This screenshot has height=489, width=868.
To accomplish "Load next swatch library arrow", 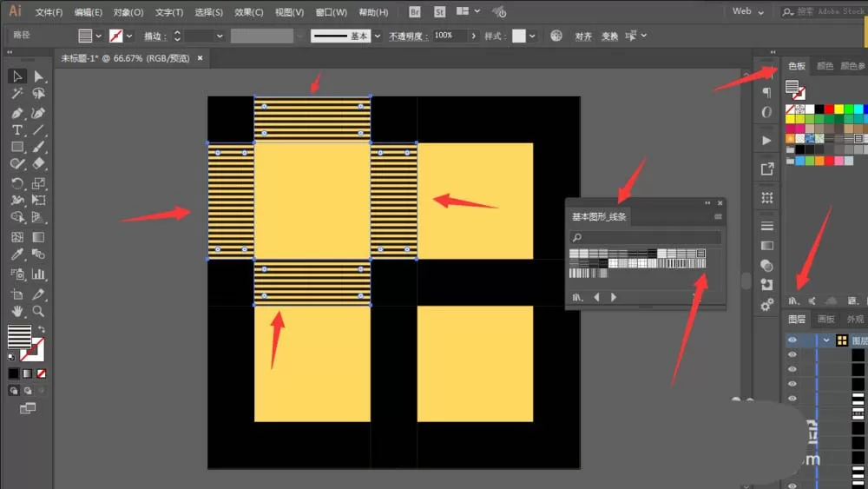I will (x=614, y=297).
